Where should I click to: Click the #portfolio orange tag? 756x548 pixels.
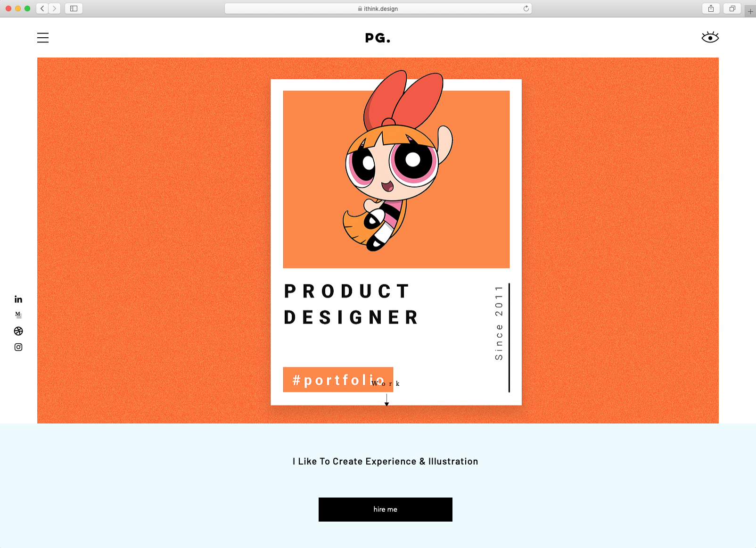338,380
